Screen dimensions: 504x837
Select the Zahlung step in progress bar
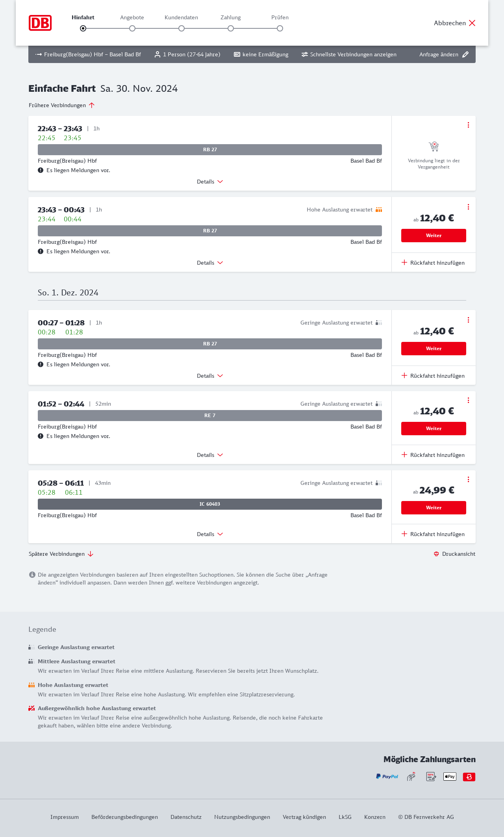click(x=231, y=28)
